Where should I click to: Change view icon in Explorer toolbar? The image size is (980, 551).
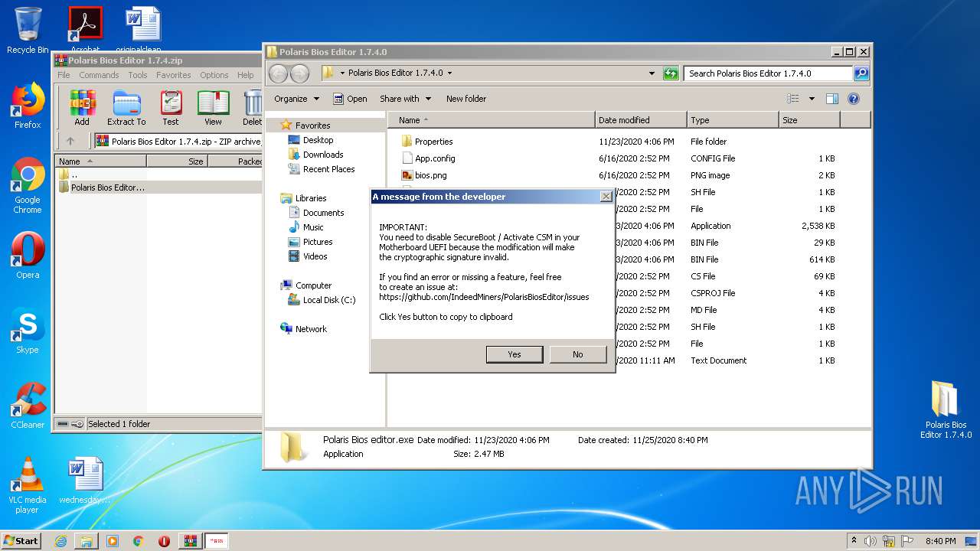pos(793,99)
